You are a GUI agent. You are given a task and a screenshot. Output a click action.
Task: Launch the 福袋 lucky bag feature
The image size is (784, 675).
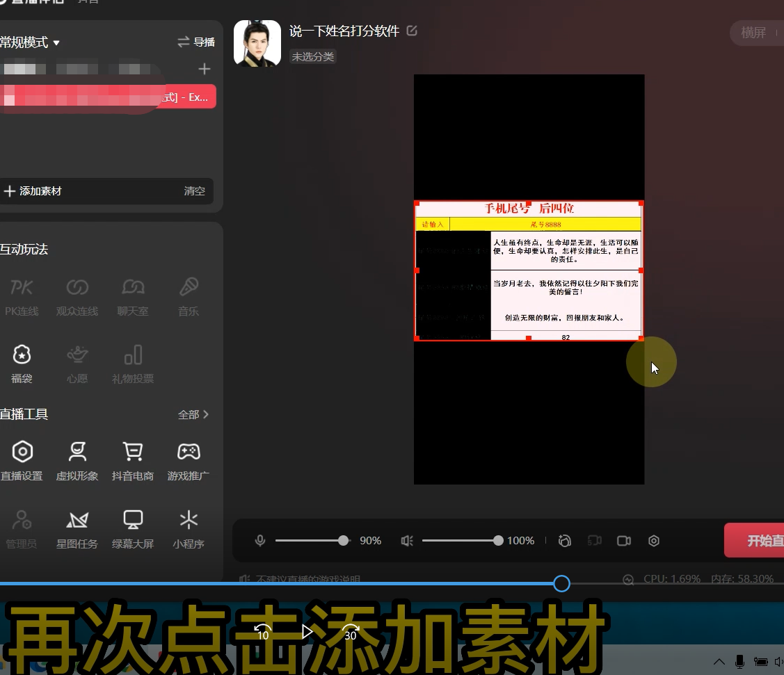click(x=22, y=362)
